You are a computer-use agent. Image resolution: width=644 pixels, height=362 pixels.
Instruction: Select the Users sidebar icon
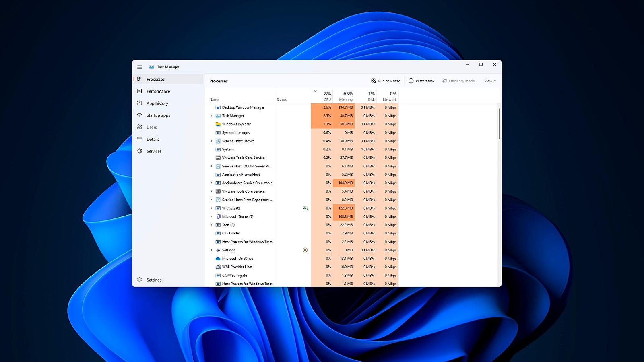coord(139,127)
